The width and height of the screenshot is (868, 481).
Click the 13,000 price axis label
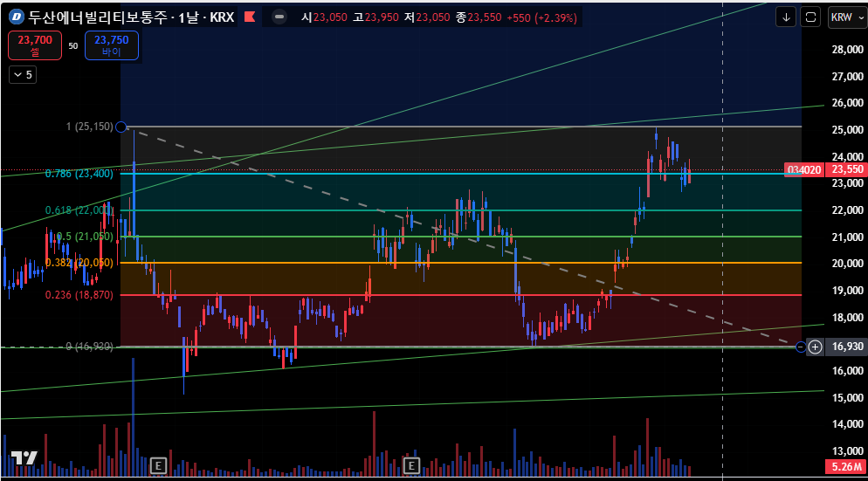click(x=847, y=450)
